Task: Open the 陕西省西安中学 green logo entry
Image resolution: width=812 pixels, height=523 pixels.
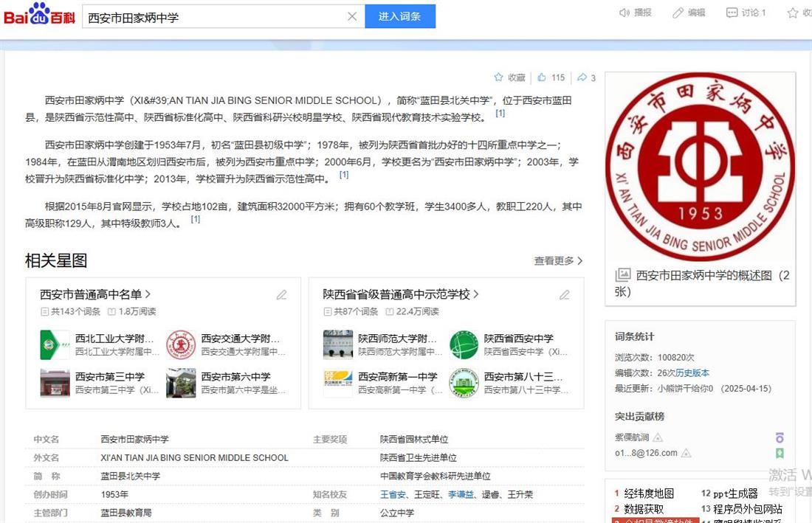Action: click(464, 345)
